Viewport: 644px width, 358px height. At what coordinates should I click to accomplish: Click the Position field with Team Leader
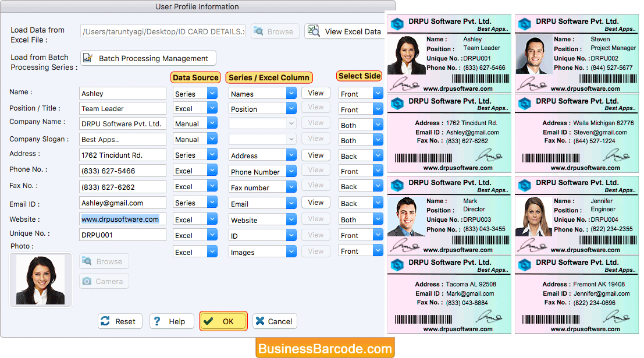click(x=122, y=108)
